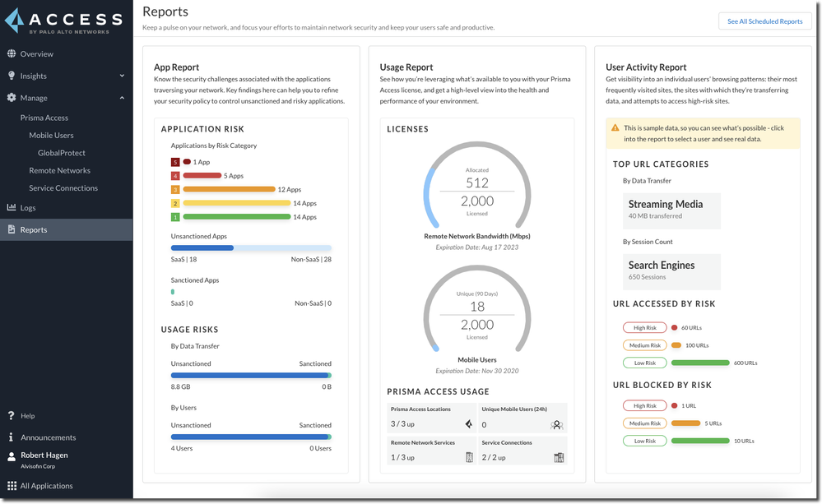Click the Help question mark icon

click(12, 416)
